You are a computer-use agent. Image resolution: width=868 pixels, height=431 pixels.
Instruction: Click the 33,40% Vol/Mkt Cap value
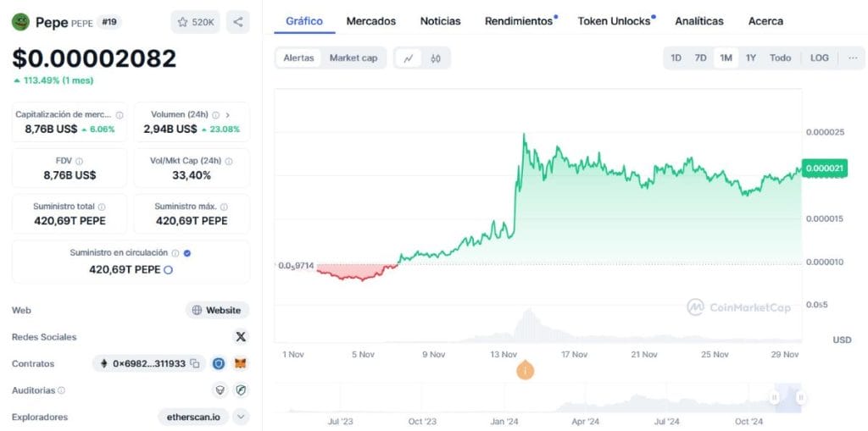192,175
